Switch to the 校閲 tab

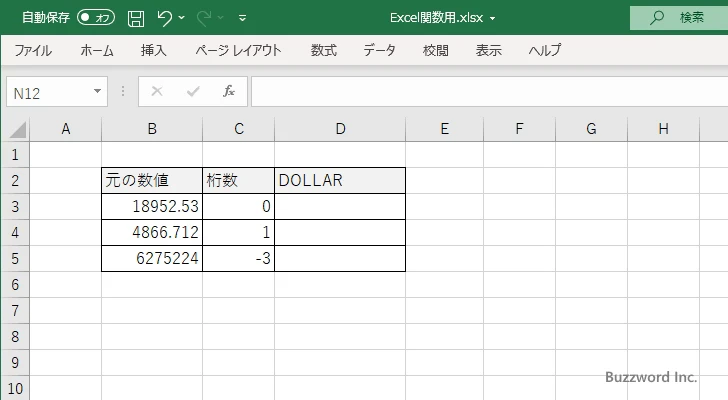[x=436, y=50]
